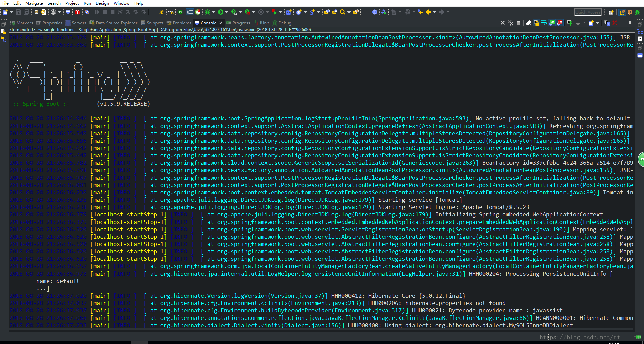This screenshot has width=644, height=344.
Task: Click the globe web browser toolbar icon
Action: (x=375, y=12)
